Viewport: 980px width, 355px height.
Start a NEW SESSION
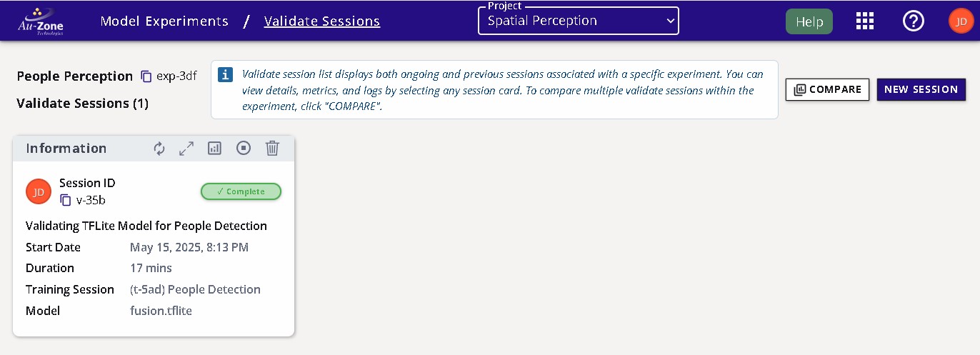(x=921, y=89)
